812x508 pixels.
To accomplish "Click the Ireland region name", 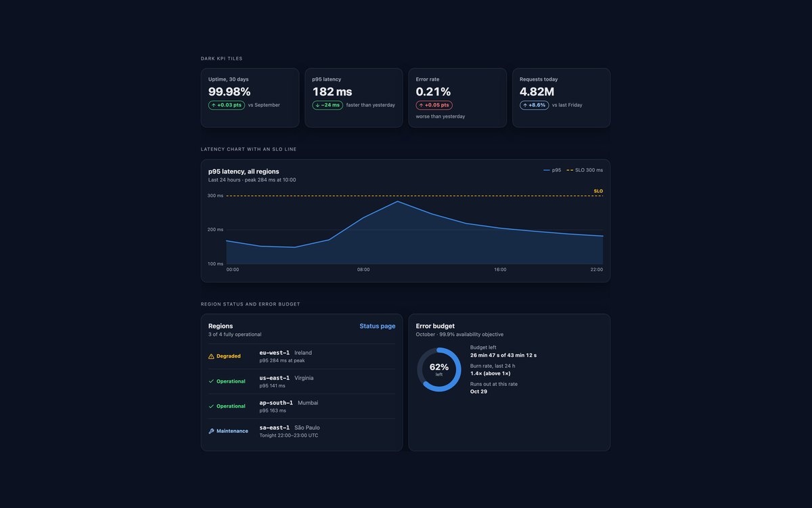I will (303, 353).
